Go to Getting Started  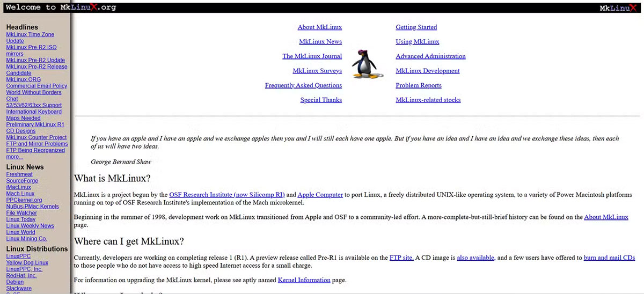[416, 27]
